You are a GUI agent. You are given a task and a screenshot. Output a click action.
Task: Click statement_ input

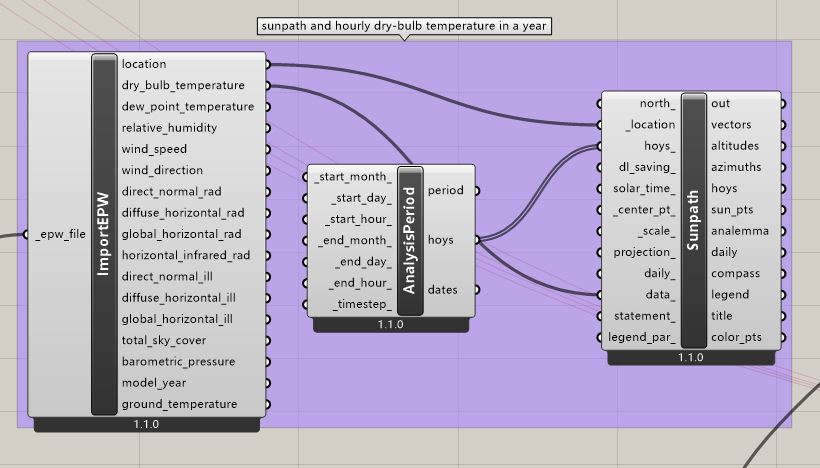point(645,316)
